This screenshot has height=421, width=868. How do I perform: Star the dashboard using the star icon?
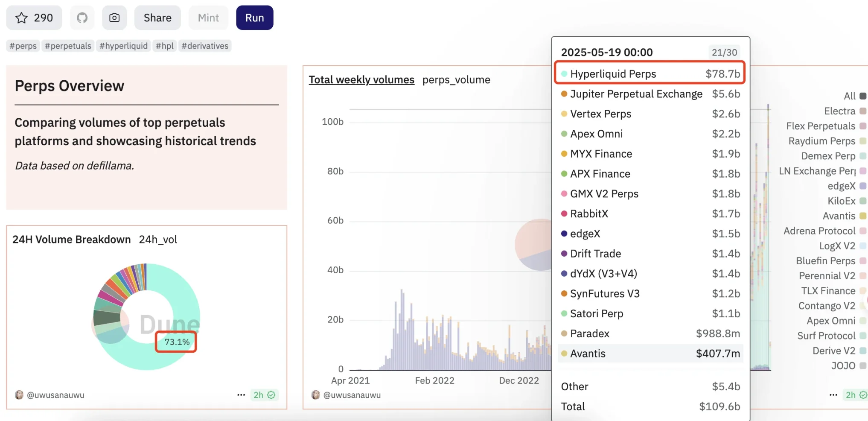point(21,18)
